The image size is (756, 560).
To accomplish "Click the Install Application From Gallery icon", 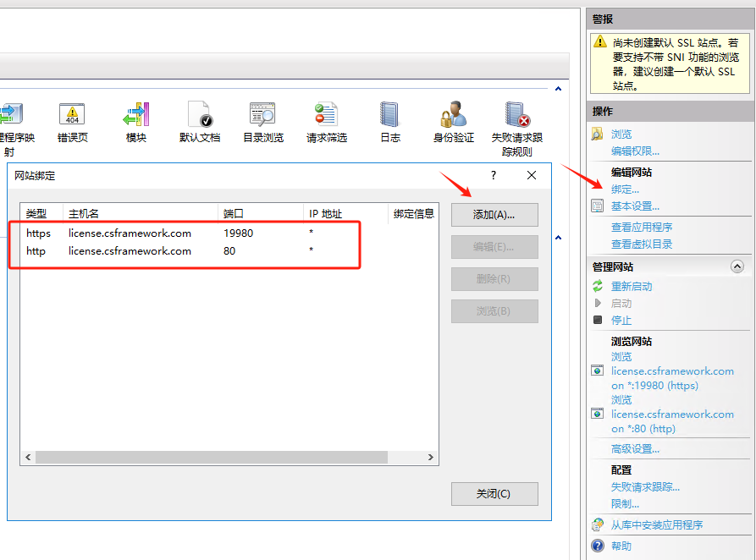I will pos(598,524).
